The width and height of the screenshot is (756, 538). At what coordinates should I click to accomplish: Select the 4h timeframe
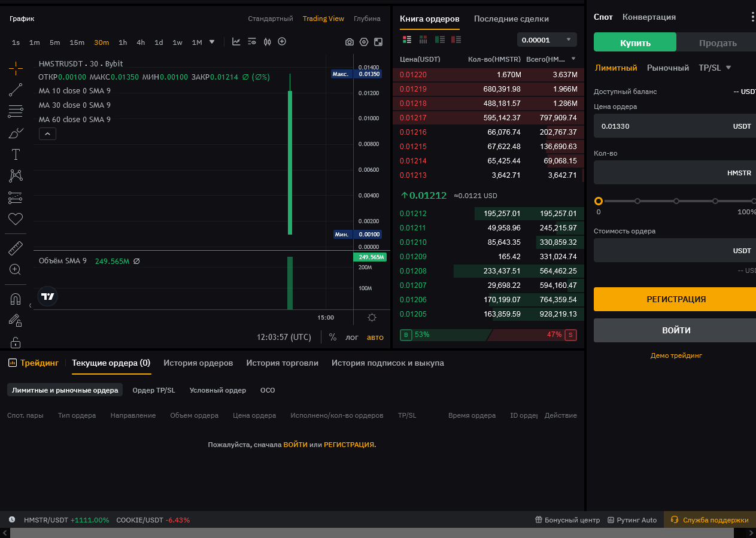141,42
